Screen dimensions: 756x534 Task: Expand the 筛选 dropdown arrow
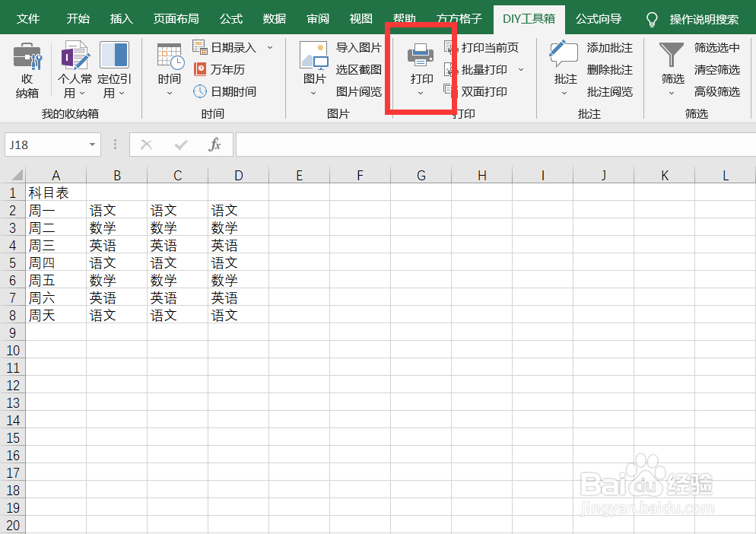coord(672,93)
